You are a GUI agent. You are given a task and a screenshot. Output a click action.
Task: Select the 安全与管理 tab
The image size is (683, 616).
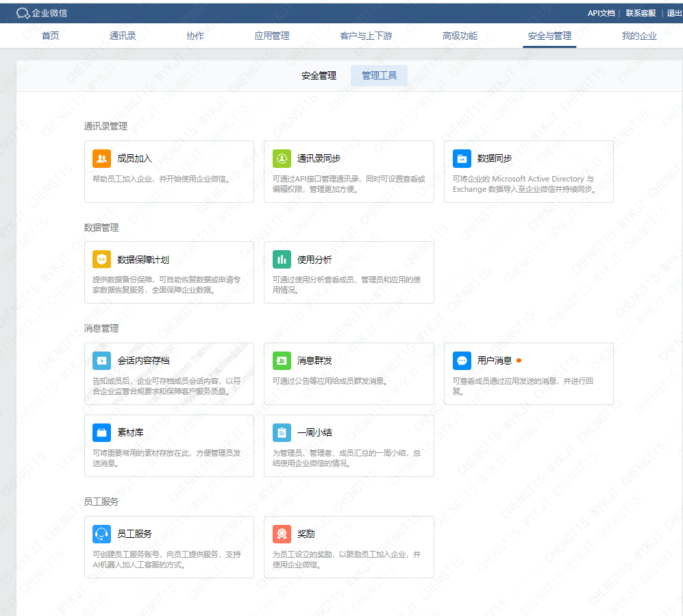coord(549,36)
